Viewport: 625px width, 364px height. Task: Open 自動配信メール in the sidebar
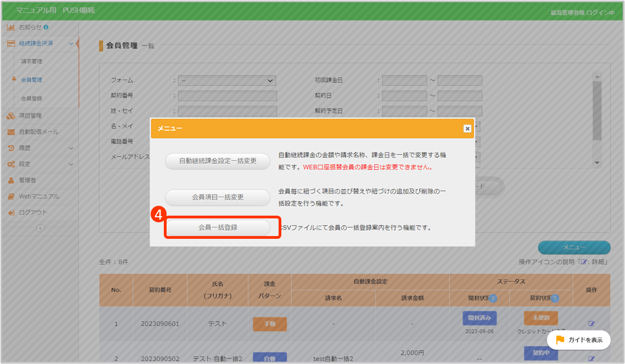[39, 132]
